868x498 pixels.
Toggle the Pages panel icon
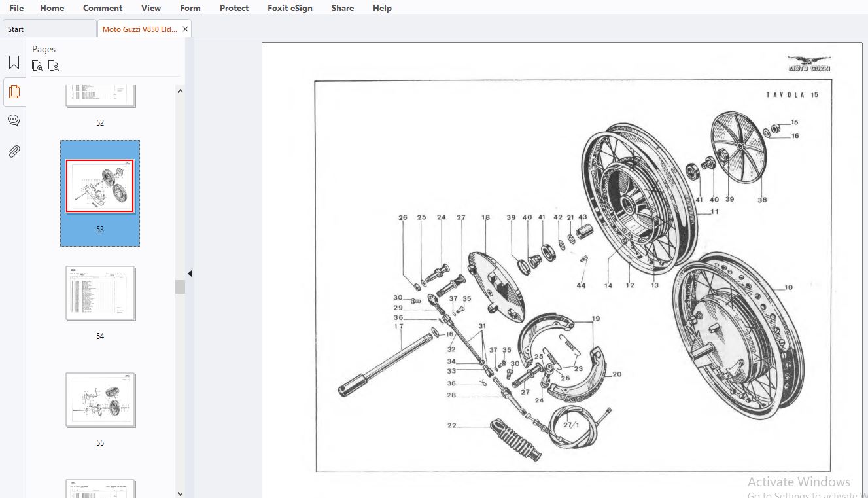point(14,92)
